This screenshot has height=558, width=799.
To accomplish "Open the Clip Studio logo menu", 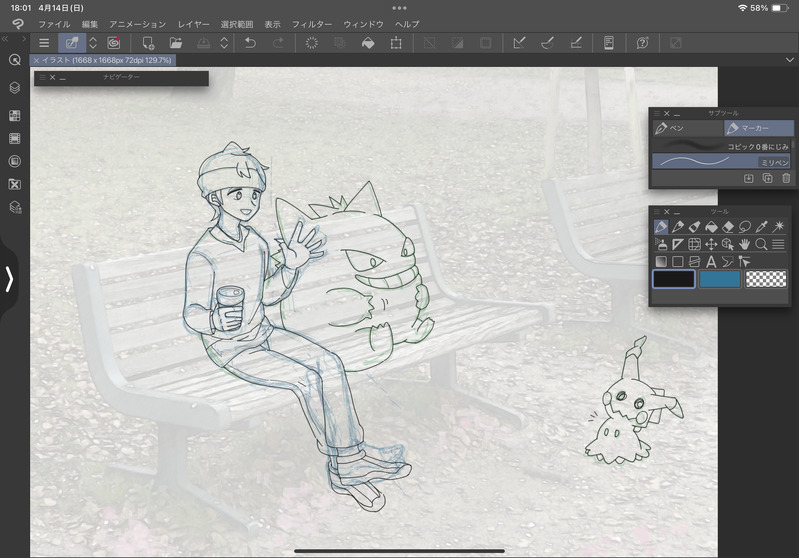I will pyautogui.click(x=17, y=24).
